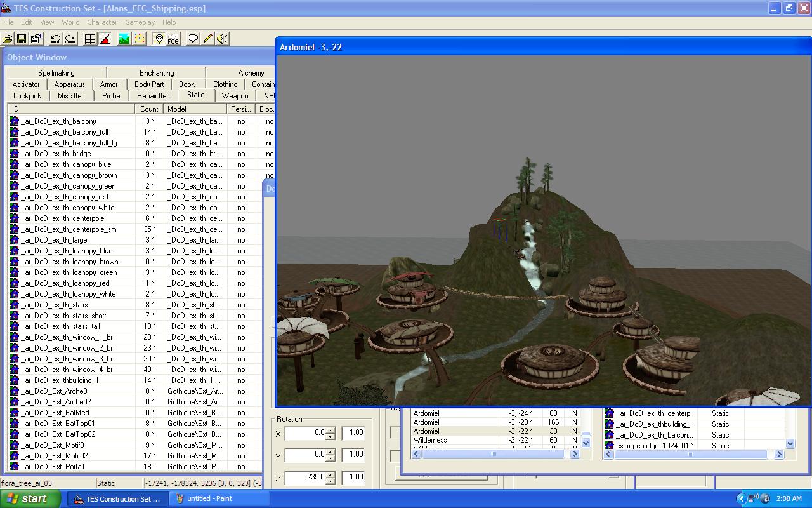Open the Dialogue speech bubble icon
Image resolution: width=812 pixels, height=508 pixels.
click(x=193, y=39)
